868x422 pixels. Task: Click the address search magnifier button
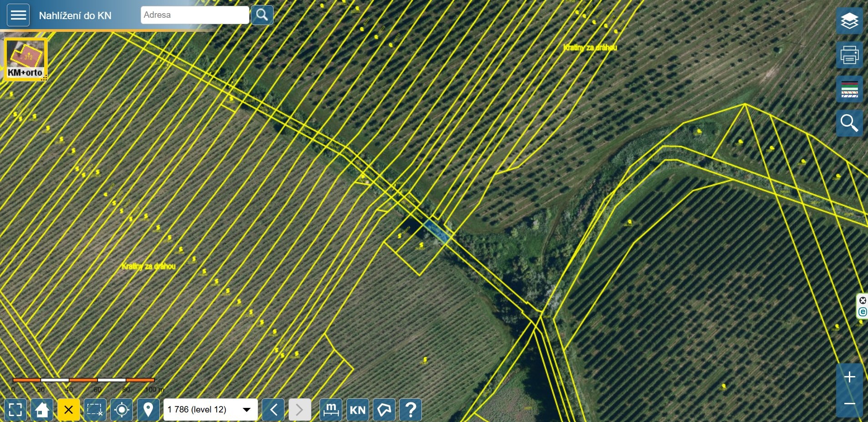click(x=262, y=15)
